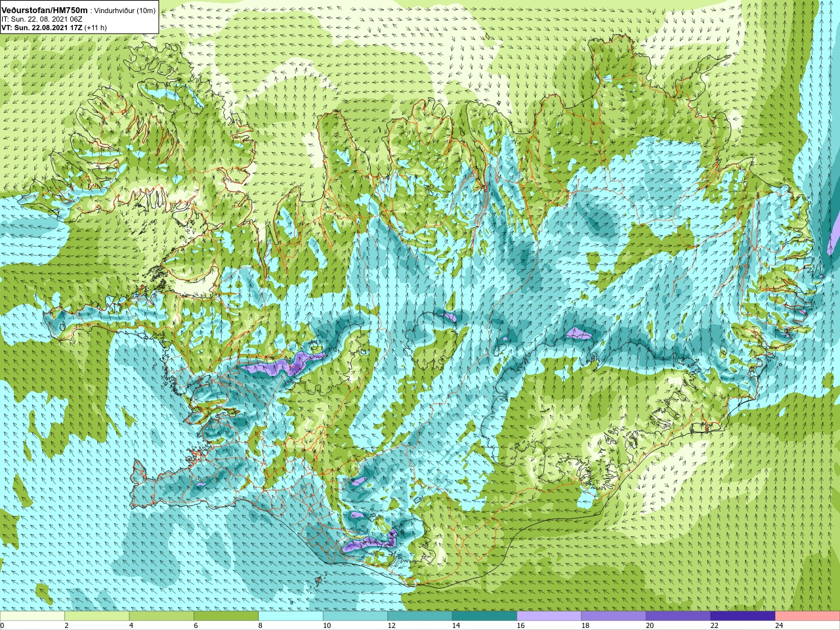The height and width of the screenshot is (630, 840).
Task: Click the salmon pink above-24 legend swatch
Action: coord(807,616)
